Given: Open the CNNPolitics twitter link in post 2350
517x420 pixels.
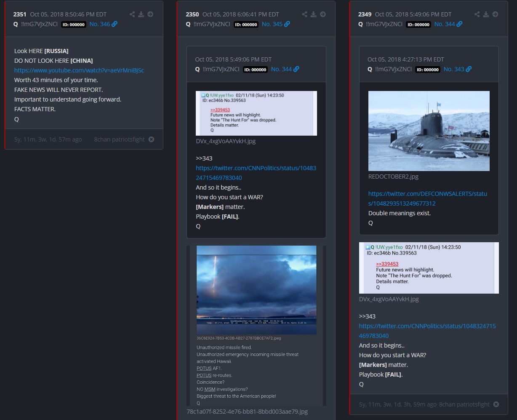Looking at the screenshot, I should coord(256,173).
